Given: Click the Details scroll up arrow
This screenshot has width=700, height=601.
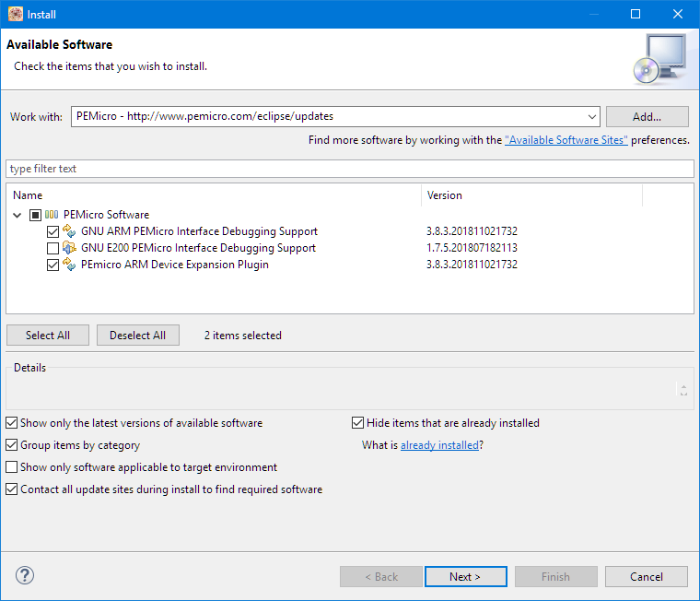Looking at the screenshot, I should point(683,387).
